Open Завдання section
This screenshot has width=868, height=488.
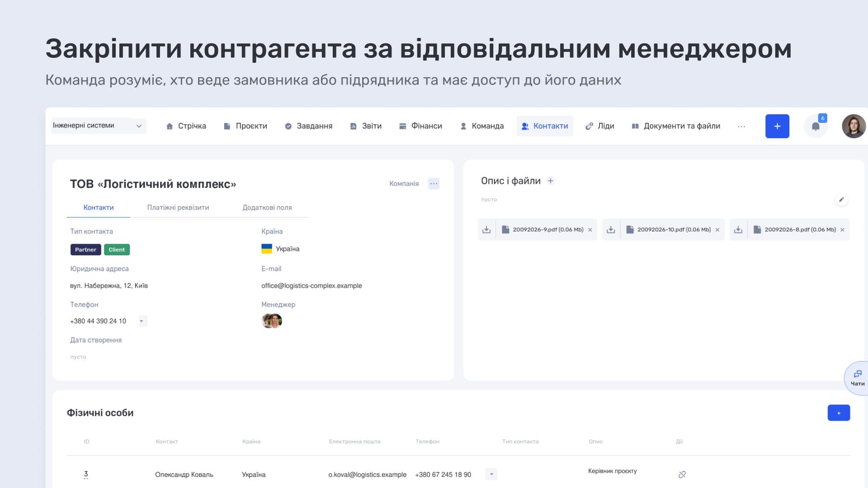pos(308,126)
